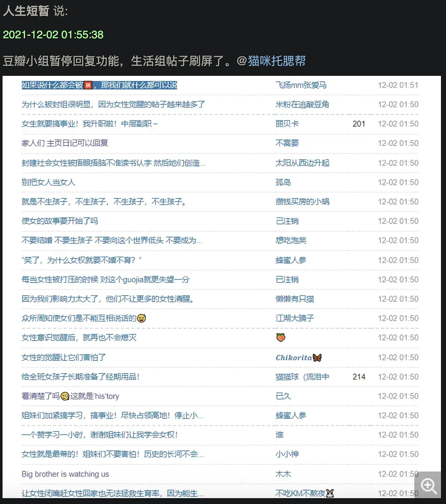Open post 为什么被封组很明显
Screen dimensions: 446x504
click(x=113, y=105)
